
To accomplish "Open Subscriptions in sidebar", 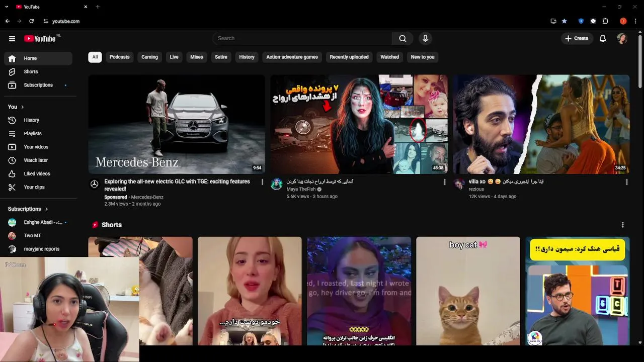I will (x=38, y=85).
